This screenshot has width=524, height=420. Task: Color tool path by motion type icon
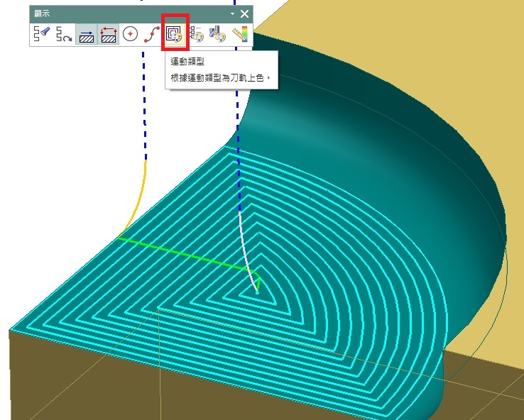pyautogui.click(x=175, y=34)
